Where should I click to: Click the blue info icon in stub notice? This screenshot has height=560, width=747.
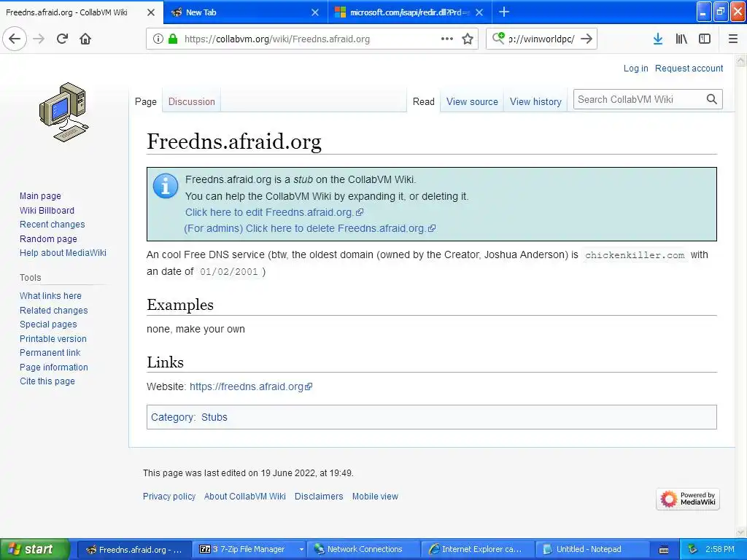166,186
